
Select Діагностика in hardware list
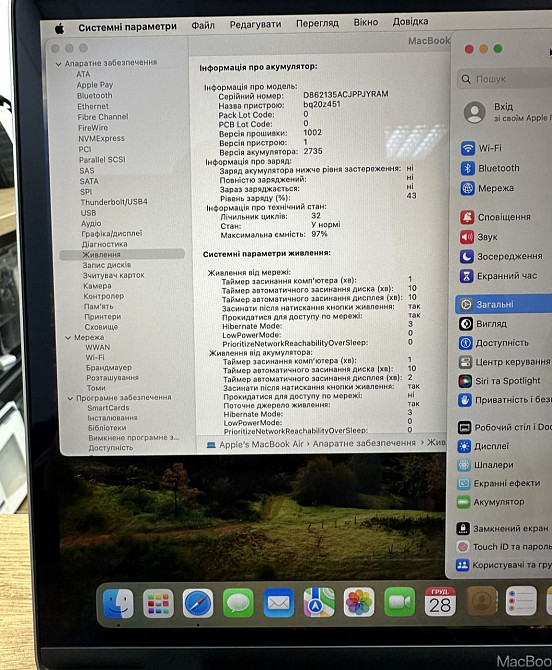pos(105,244)
